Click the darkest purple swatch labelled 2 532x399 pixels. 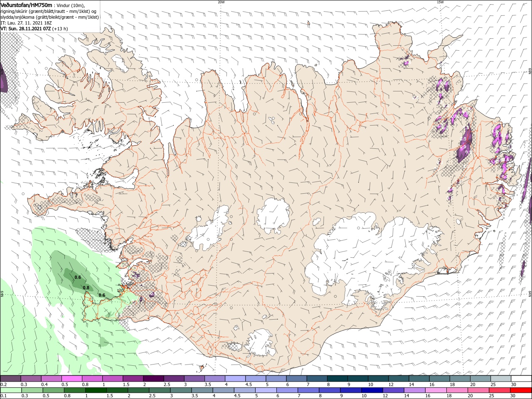(153, 379)
